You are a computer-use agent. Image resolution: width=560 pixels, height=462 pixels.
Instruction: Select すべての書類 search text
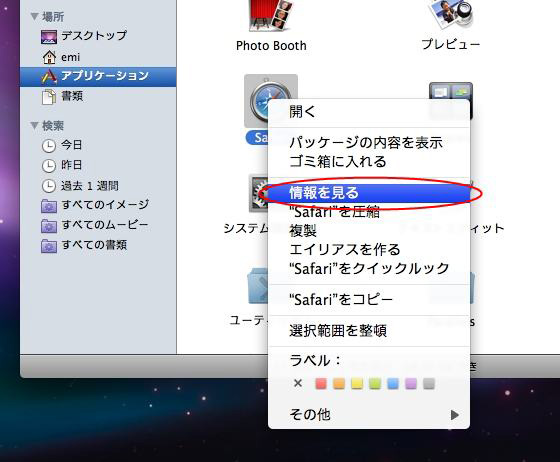pyautogui.click(x=94, y=245)
